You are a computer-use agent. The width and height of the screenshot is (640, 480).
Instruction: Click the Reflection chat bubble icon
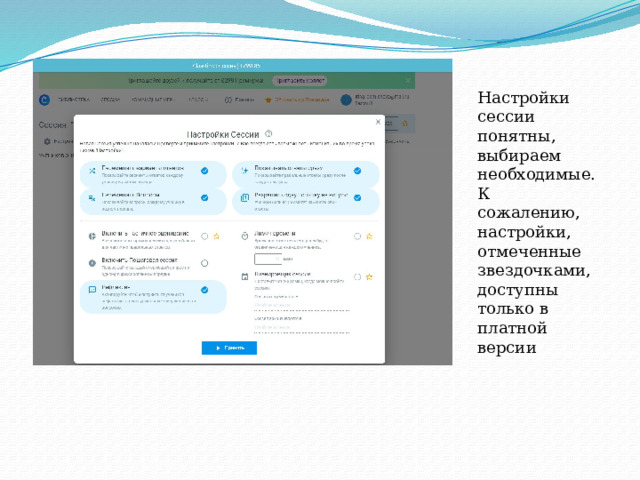coord(92,290)
